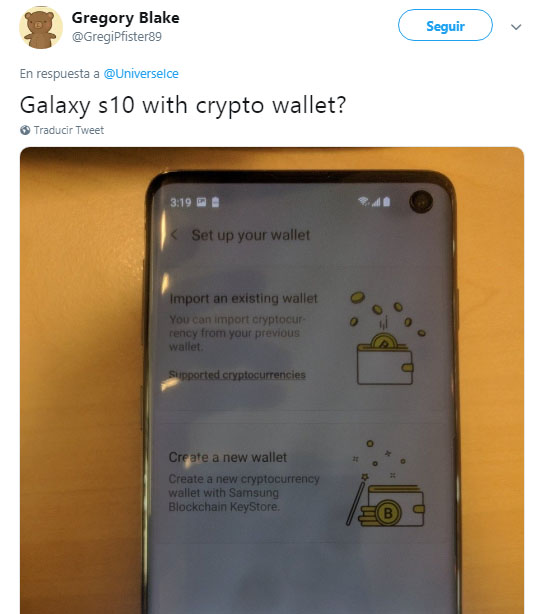Click the bear profile avatar

point(41,28)
